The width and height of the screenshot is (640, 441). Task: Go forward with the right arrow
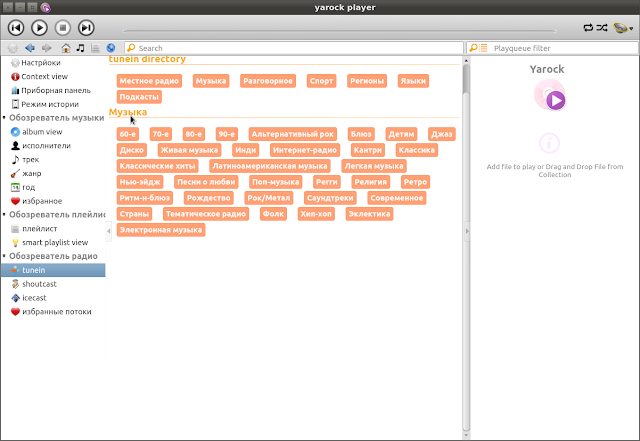tap(47, 48)
